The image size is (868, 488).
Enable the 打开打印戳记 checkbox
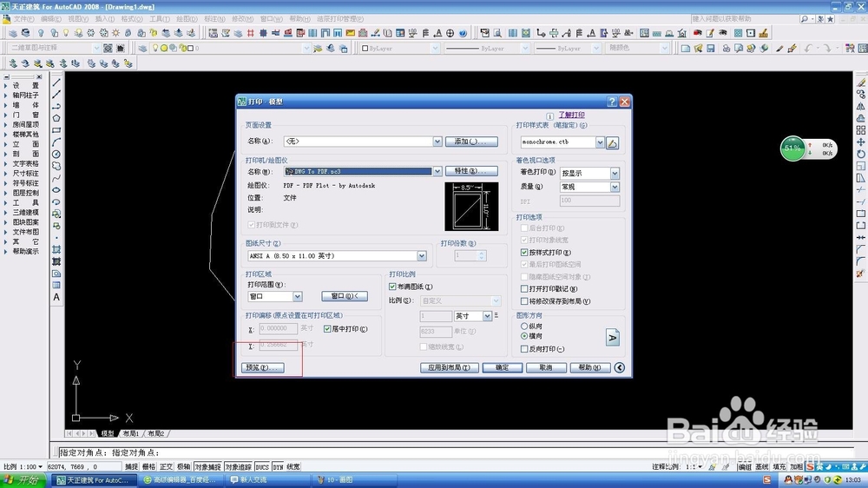point(524,288)
